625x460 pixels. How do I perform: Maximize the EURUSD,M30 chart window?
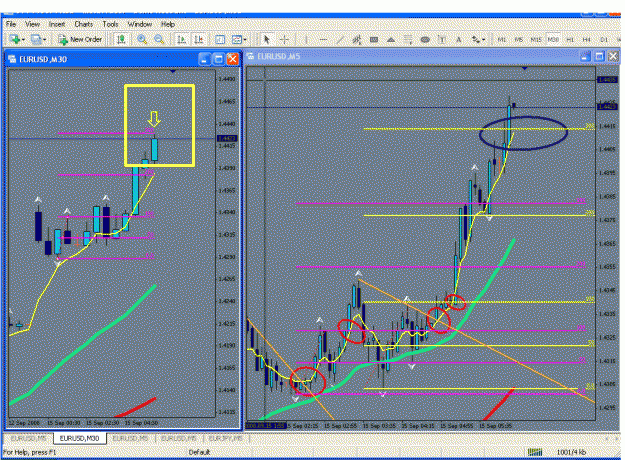click(218, 59)
